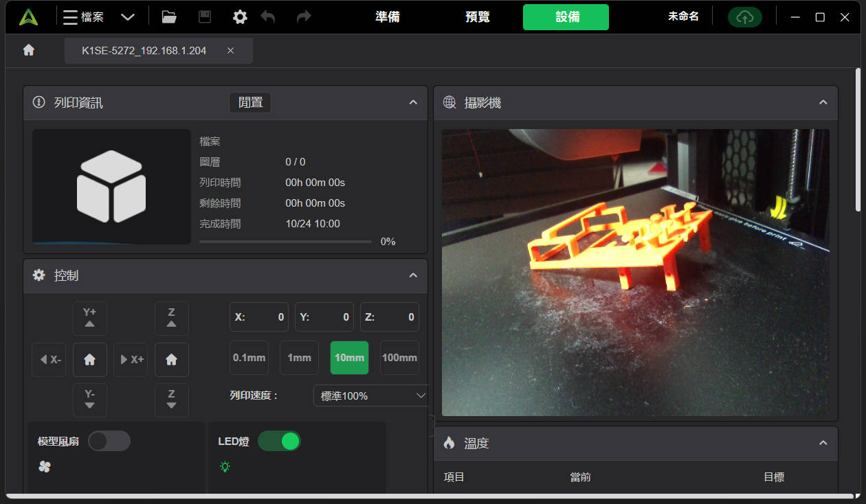Open the print speed dropdown

372,396
